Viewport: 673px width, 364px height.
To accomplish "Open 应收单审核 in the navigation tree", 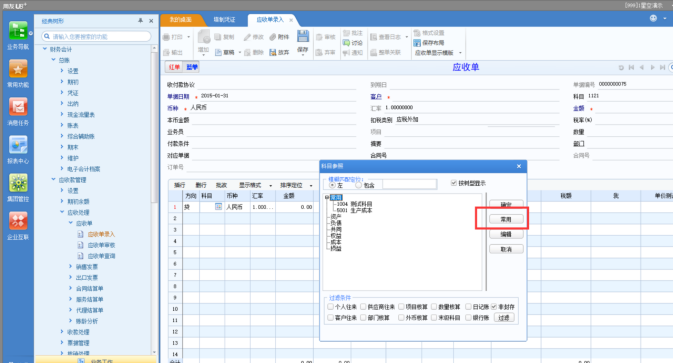I will click(101, 245).
